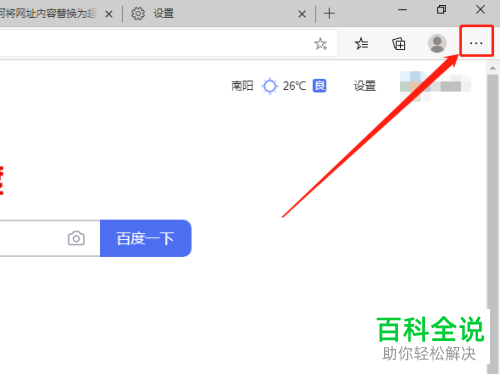Open the Favorites list icon
Screen dimensions: 500x374
point(361,44)
